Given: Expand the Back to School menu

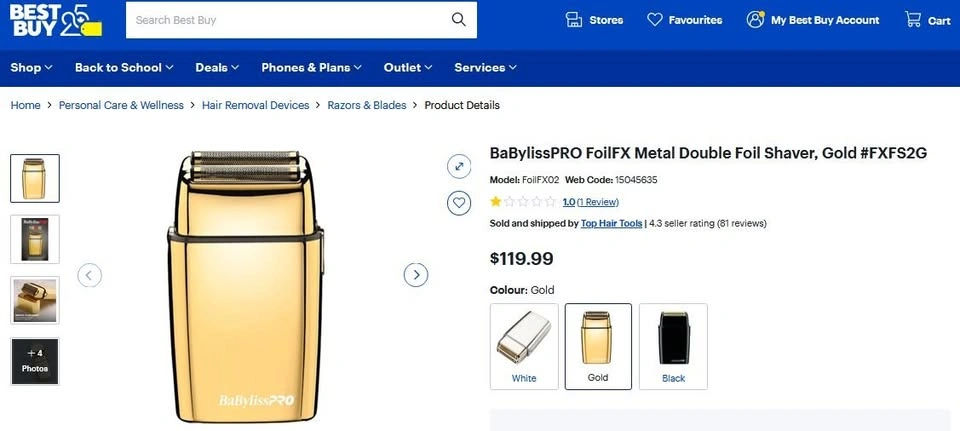Looking at the screenshot, I should (124, 67).
